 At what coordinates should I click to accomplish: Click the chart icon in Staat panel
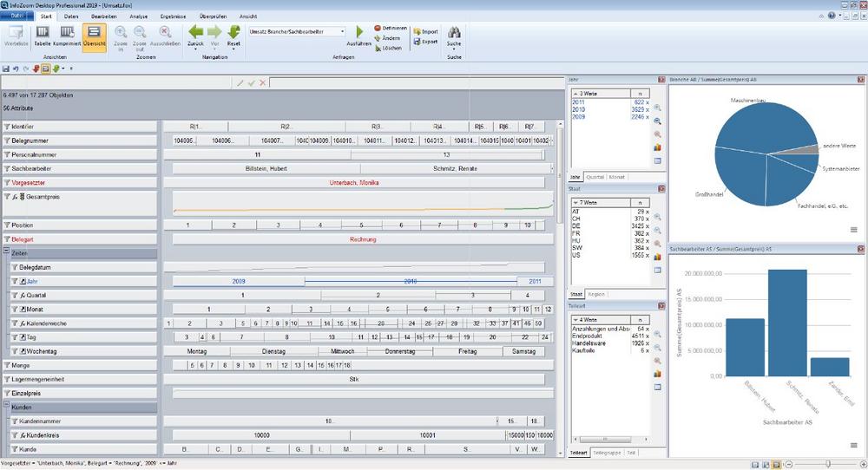(658, 257)
